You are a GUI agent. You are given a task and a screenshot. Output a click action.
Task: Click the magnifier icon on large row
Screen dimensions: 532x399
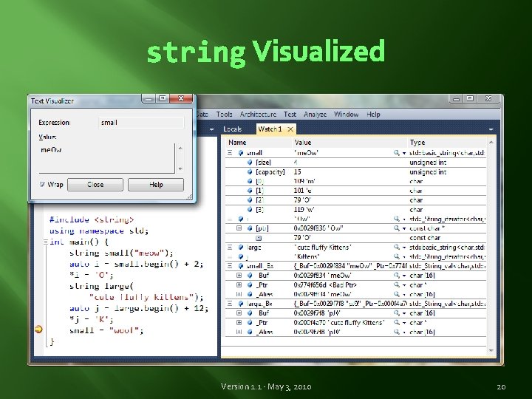pyautogui.click(x=396, y=248)
